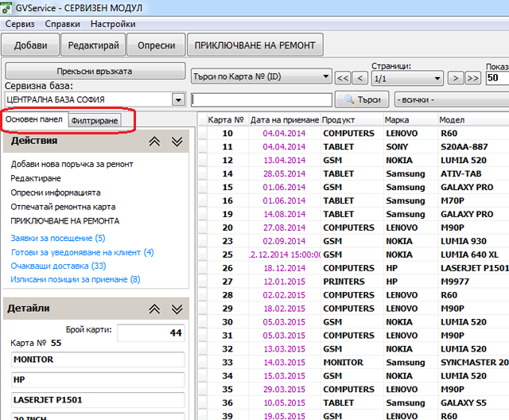Screen dimensions: 509x420
Task: Open the Страници 1/1 page dropdown
Action: click(407, 79)
